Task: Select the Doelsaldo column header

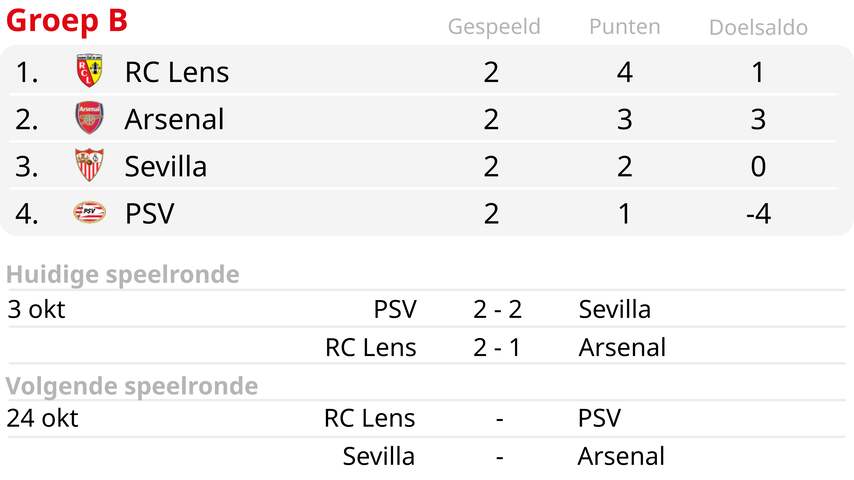Action: [758, 27]
